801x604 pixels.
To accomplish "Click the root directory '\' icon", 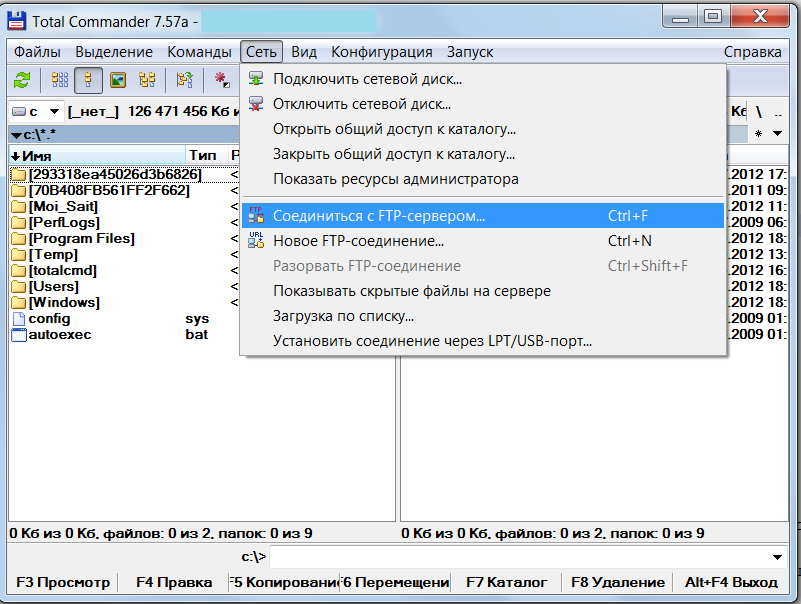I will pos(759,112).
